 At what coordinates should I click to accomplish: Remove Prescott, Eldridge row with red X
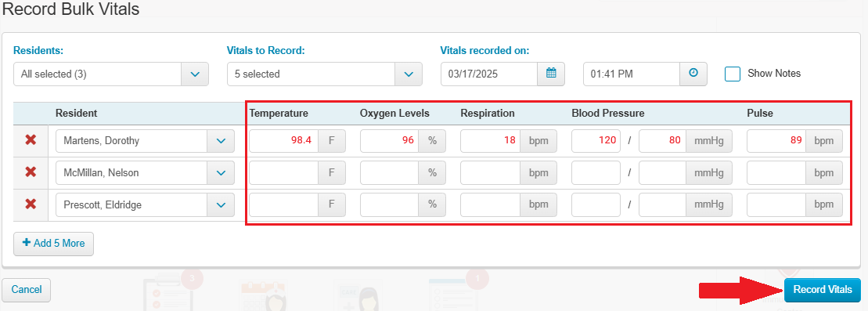[31, 204]
